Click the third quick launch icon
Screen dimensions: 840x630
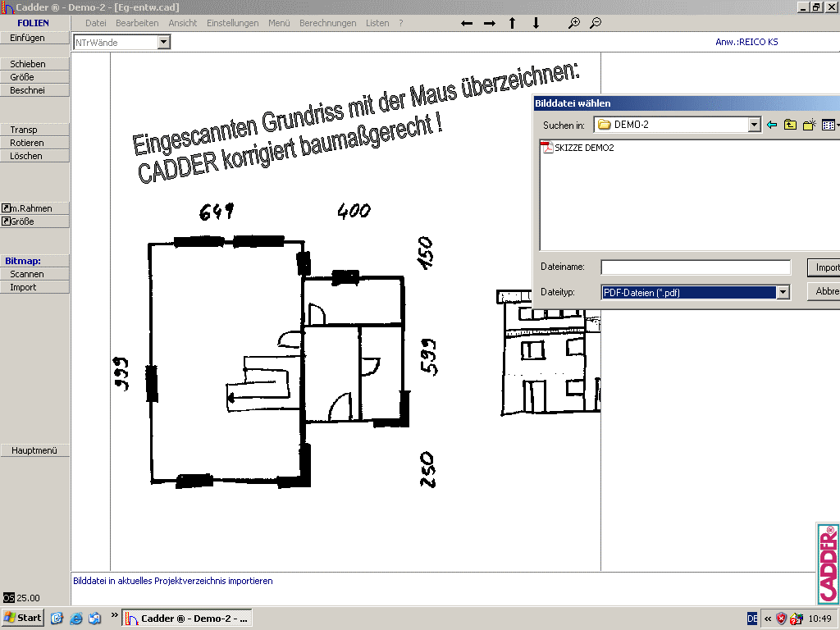[x=95, y=619]
